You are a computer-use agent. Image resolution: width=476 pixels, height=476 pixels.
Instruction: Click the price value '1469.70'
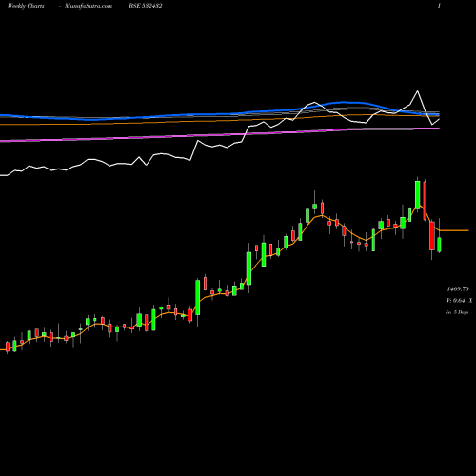pos(458,289)
